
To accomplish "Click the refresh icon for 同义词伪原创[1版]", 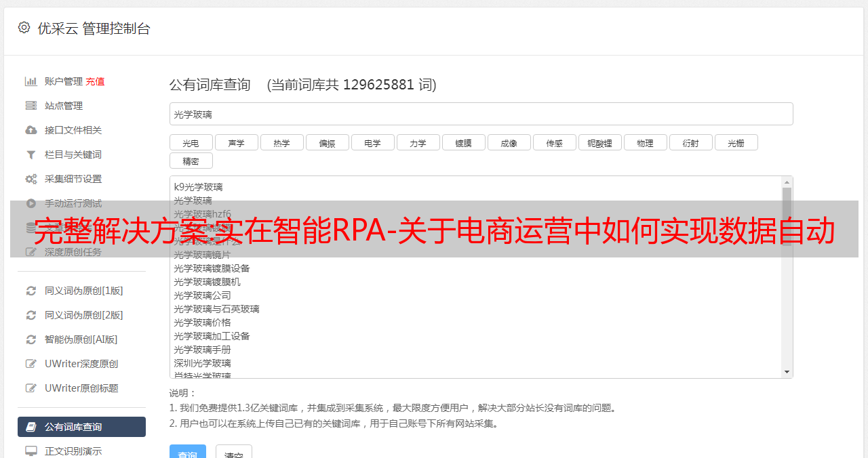I will 31,291.
